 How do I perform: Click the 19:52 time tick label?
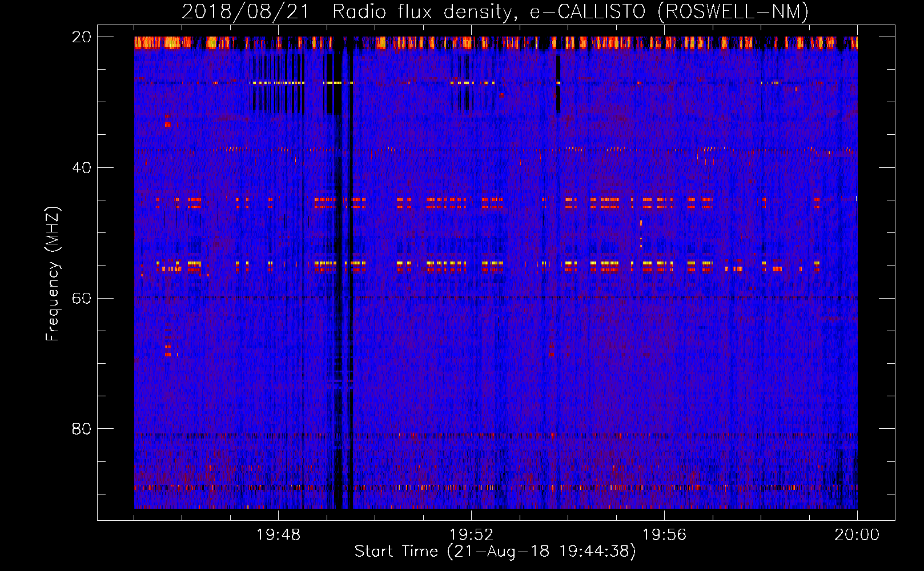coord(471,535)
